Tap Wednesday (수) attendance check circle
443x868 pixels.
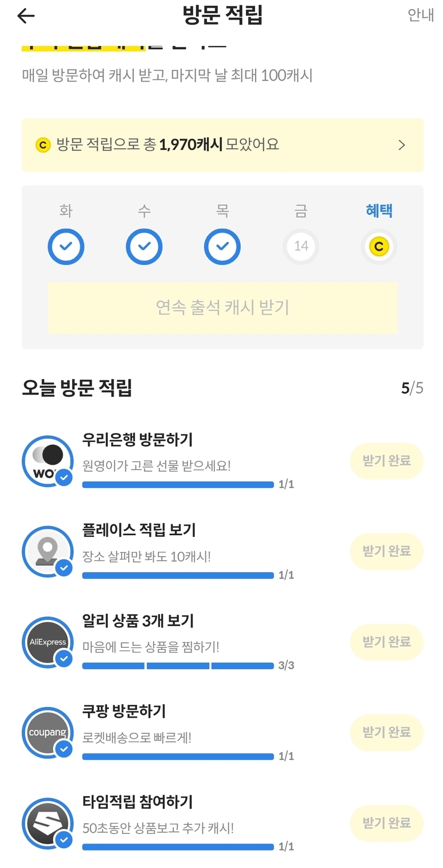point(144,247)
